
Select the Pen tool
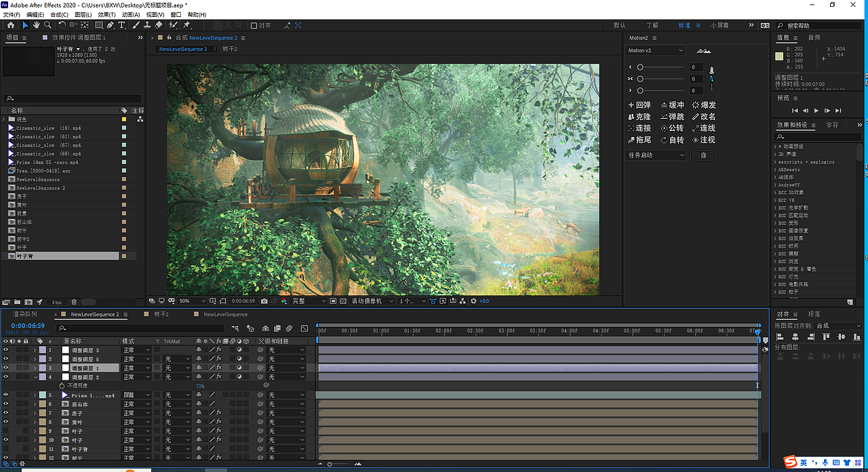click(111, 25)
